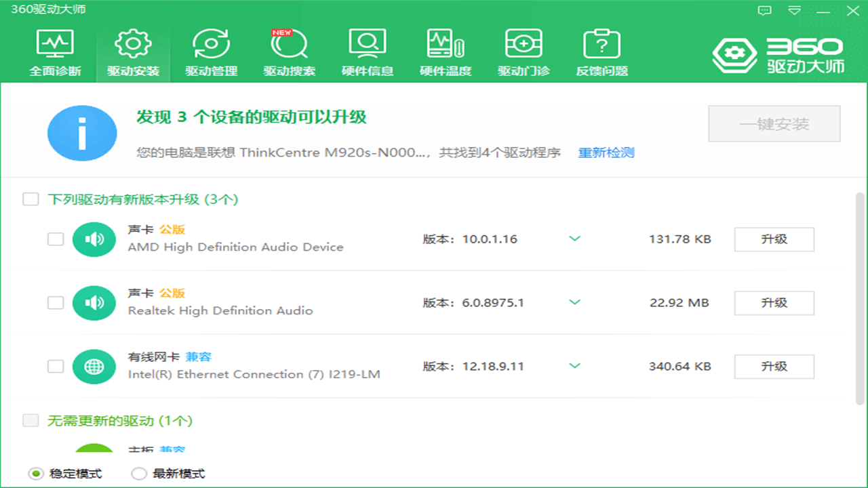This screenshot has width=868, height=488.
Task: Click 升级 for AMD audio driver
Action: 774,239
